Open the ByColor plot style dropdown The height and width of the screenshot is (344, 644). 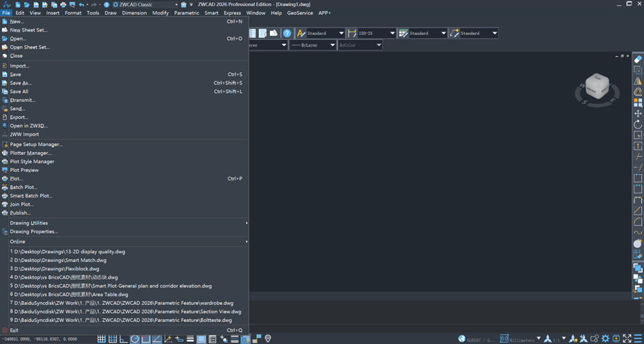tap(378, 45)
